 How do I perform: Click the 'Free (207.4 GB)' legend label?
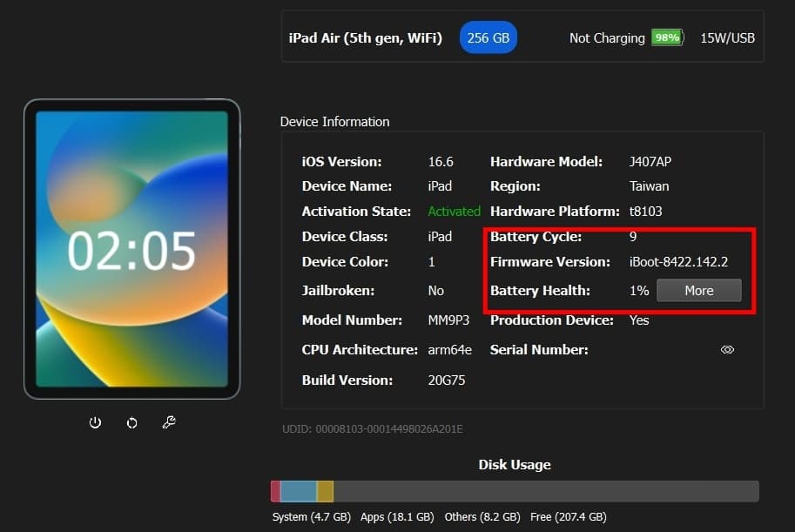tap(569, 517)
